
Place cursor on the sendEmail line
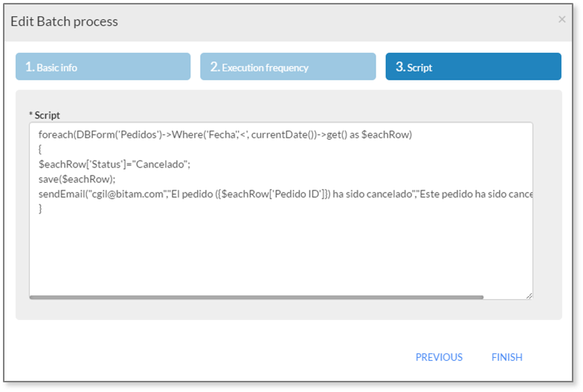click(286, 193)
